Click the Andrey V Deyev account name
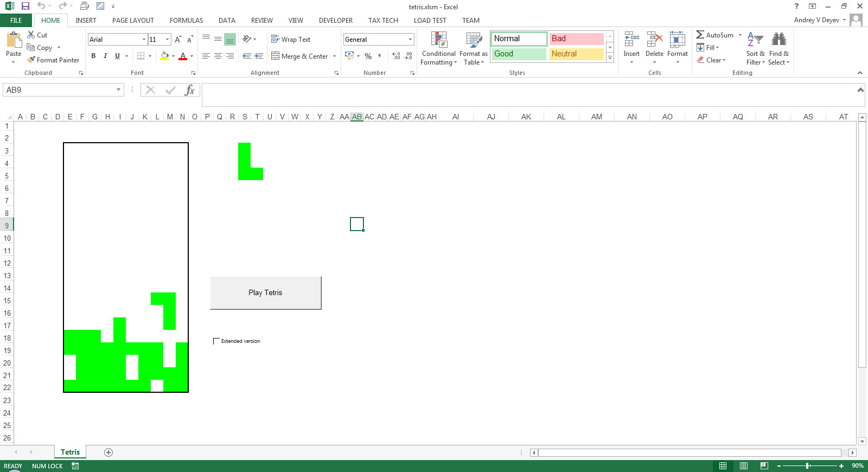This screenshot has width=868, height=472. click(x=816, y=20)
